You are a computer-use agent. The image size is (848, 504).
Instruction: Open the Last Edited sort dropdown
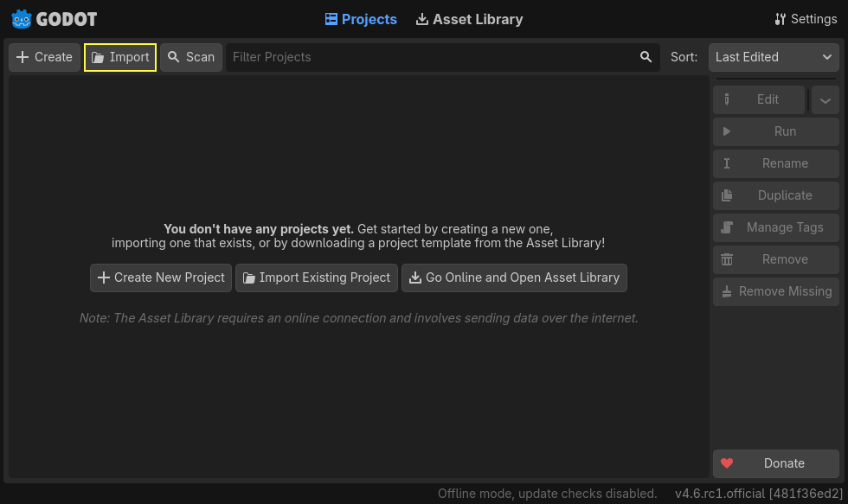(773, 56)
